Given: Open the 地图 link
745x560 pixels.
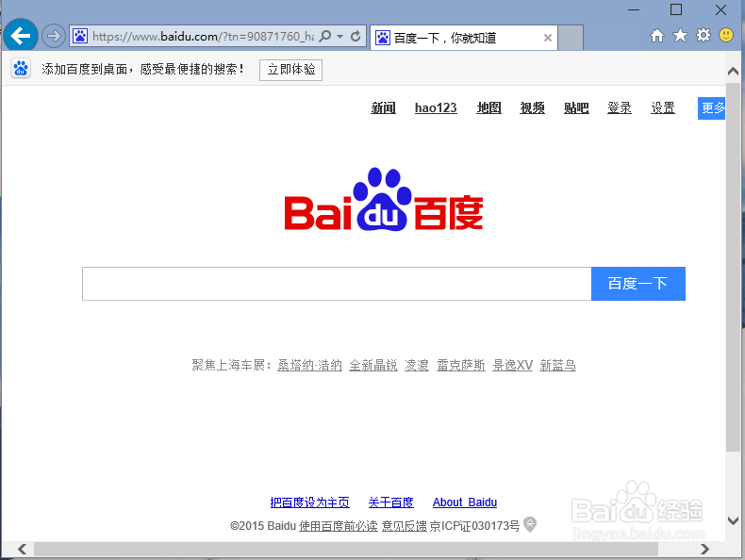Looking at the screenshot, I should [x=488, y=107].
